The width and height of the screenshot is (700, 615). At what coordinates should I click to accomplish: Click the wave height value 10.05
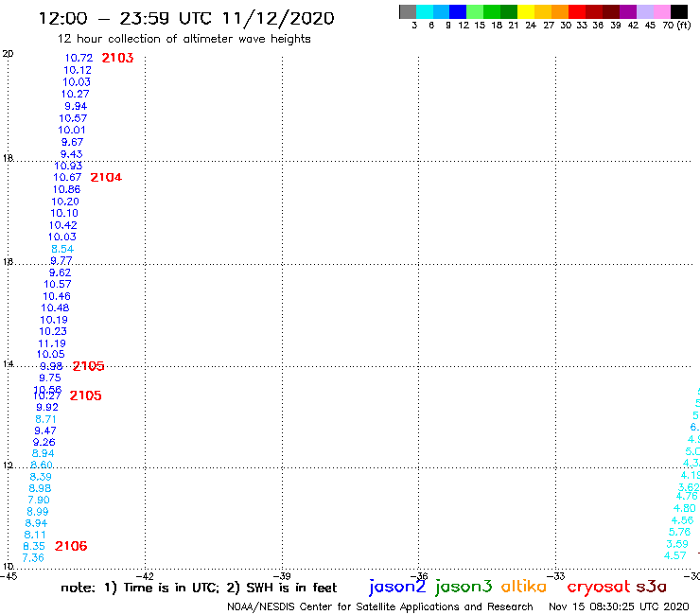pos(50,354)
